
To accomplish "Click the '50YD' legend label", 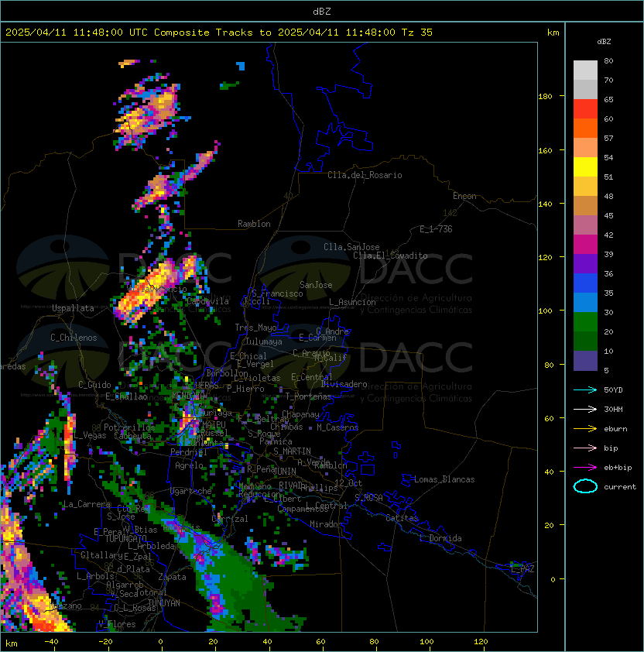I will (613, 390).
